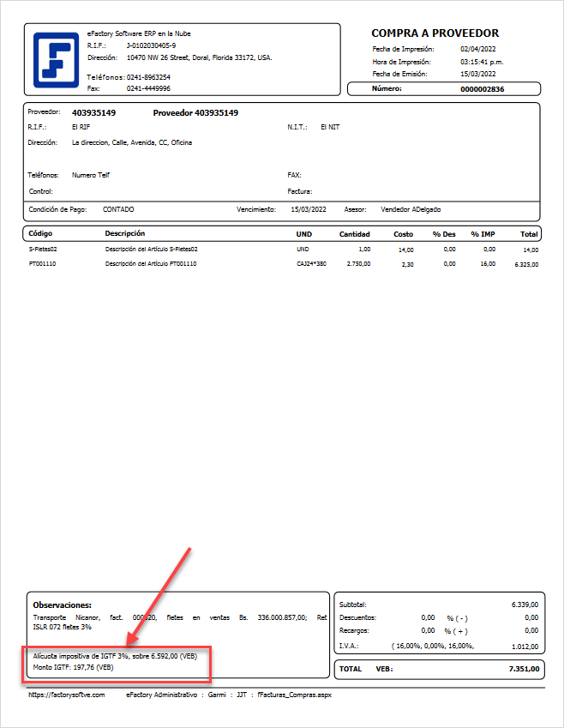This screenshot has height=728, width=564.
Task: Click the row total 6.325,00
Action: coord(526,265)
